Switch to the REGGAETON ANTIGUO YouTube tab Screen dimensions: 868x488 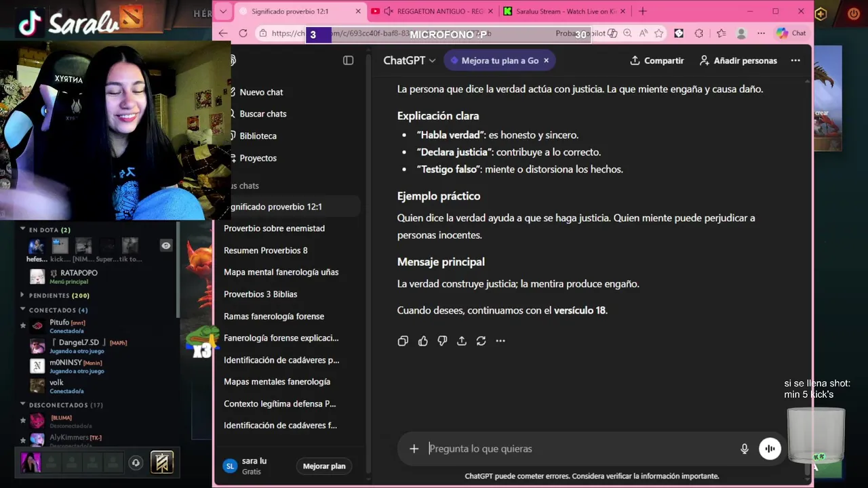[x=431, y=12]
